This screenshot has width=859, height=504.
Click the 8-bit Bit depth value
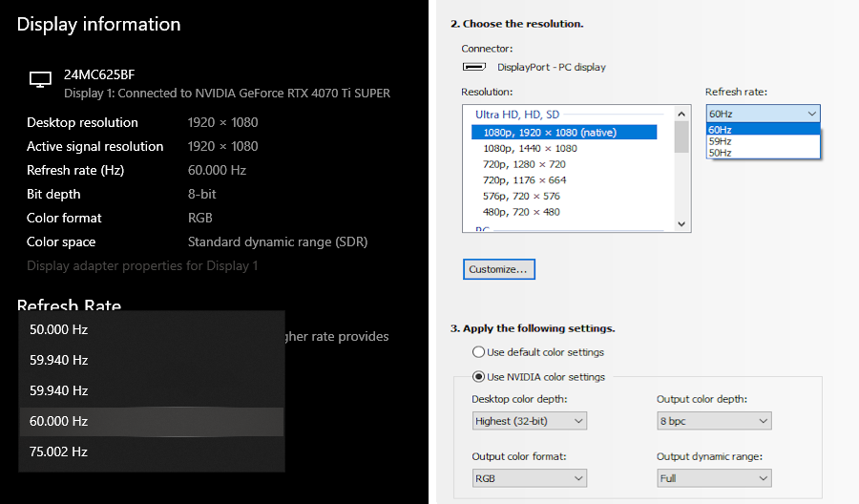(202, 194)
